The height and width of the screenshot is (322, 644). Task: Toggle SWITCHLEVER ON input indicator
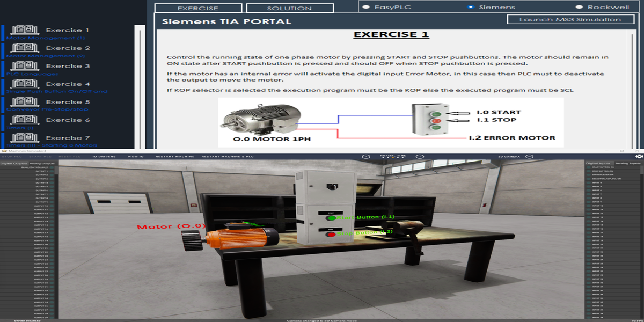click(589, 175)
